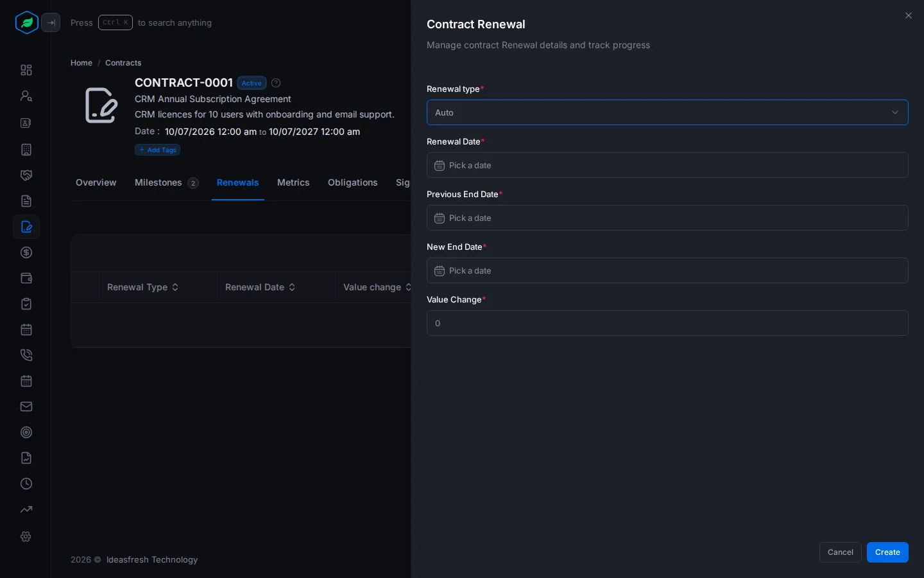Switch to the Obligations tab
The image size is (924, 578).
click(x=353, y=182)
